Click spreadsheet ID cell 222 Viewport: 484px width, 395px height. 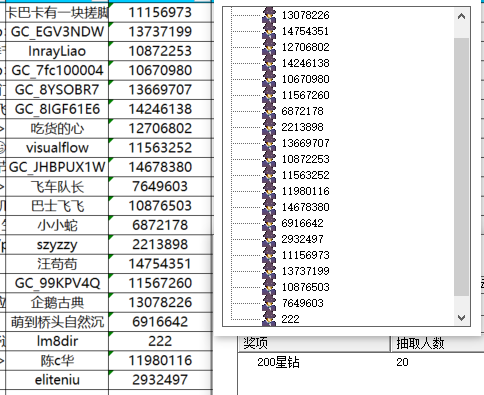pyautogui.click(x=160, y=341)
